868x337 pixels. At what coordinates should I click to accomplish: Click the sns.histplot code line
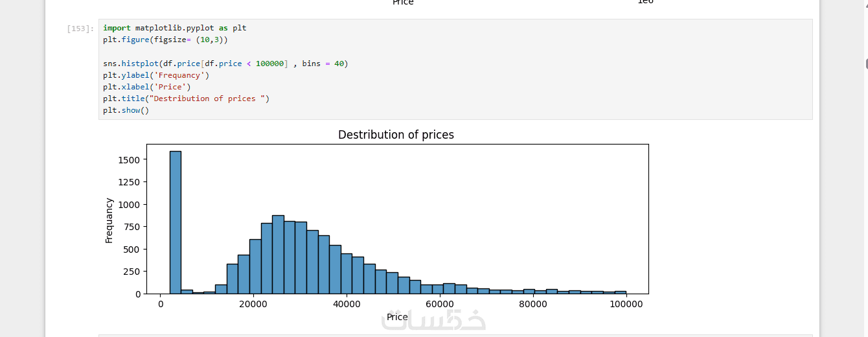tap(225, 64)
